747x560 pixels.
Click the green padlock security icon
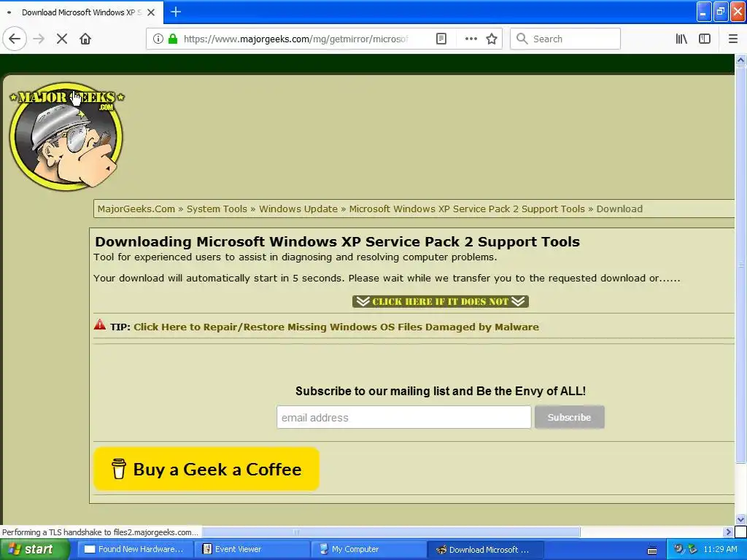coord(173,39)
